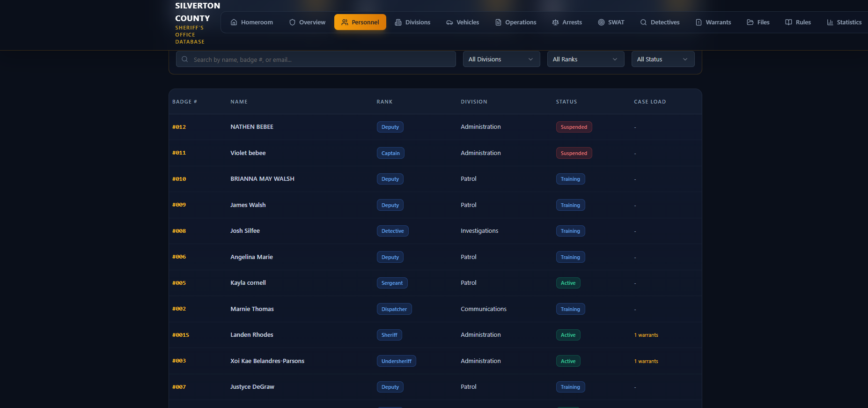Click the NAME column header
Screen dimensions: 868x408
click(x=239, y=102)
